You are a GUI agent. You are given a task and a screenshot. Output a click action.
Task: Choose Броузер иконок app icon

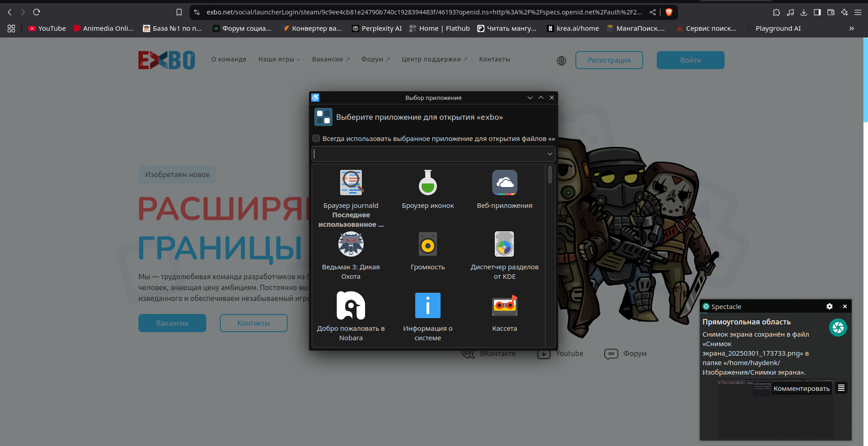click(427, 183)
